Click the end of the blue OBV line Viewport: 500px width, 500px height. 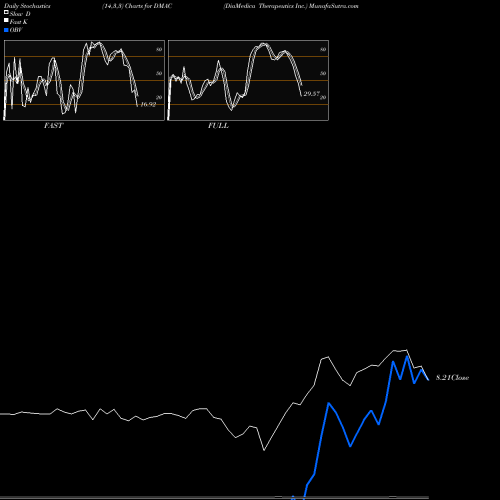[x=428, y=380]
